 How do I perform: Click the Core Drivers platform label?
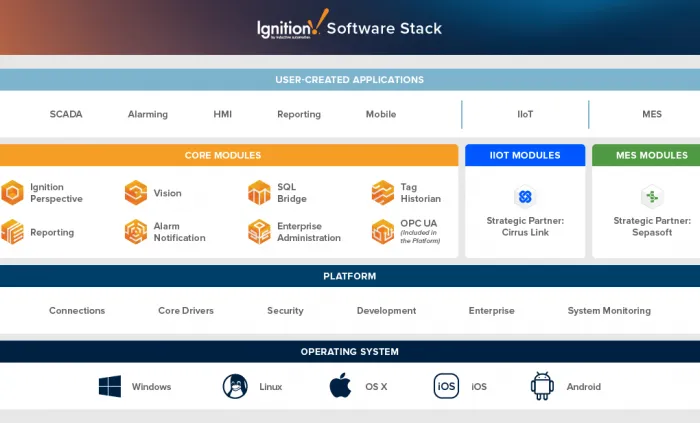[x=186, y=311]
